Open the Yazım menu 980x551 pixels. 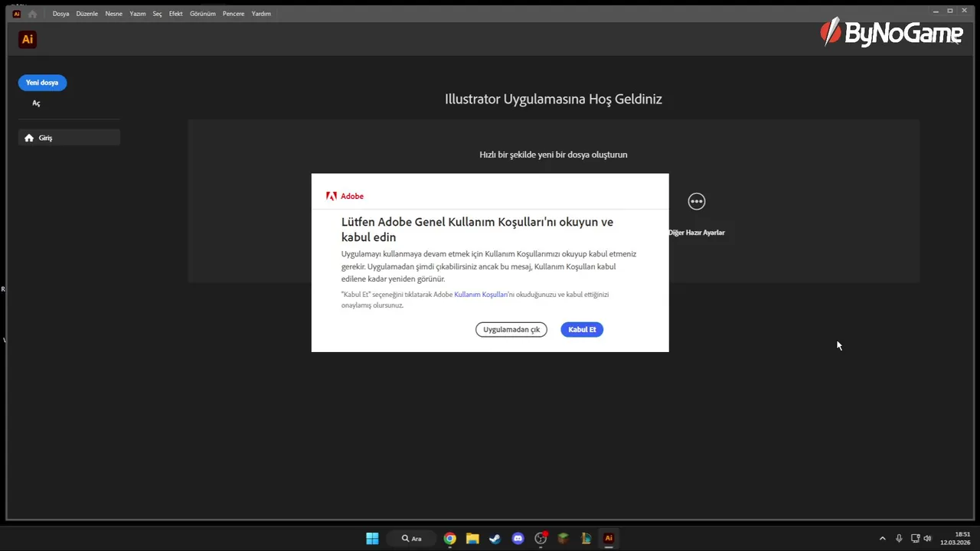[x=138, y=14]
